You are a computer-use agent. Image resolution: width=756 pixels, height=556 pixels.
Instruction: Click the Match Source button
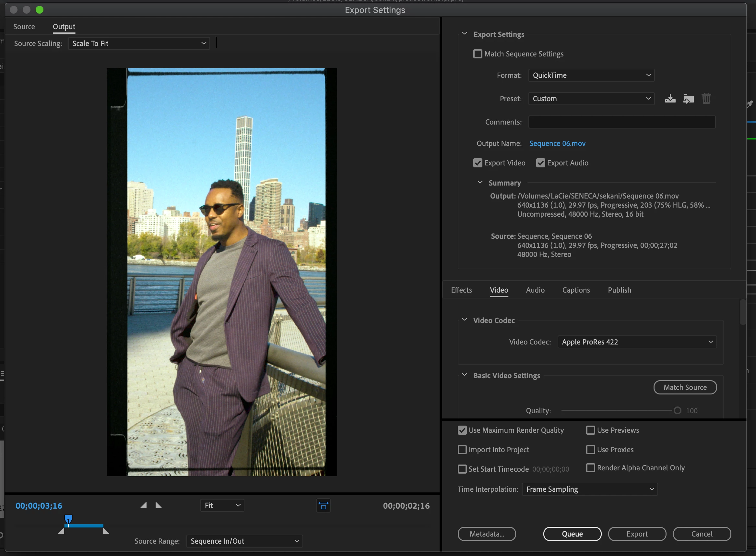tap(685, 387)
